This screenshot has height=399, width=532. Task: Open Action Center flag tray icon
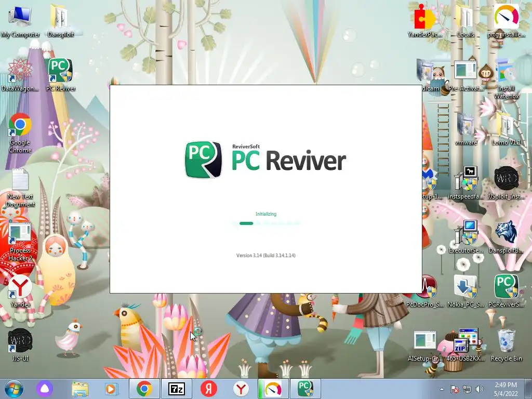pos(455,389)
